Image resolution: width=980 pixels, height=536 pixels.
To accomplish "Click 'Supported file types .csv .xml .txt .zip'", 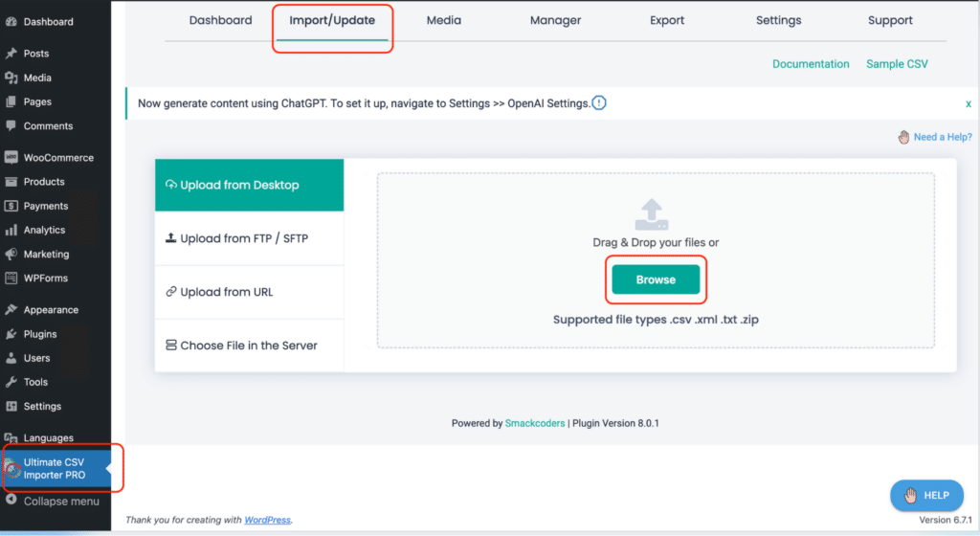I will pos(656,320).
